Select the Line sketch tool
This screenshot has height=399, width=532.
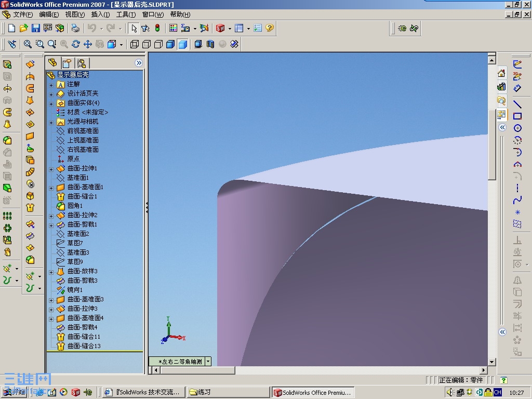[517, 104]
